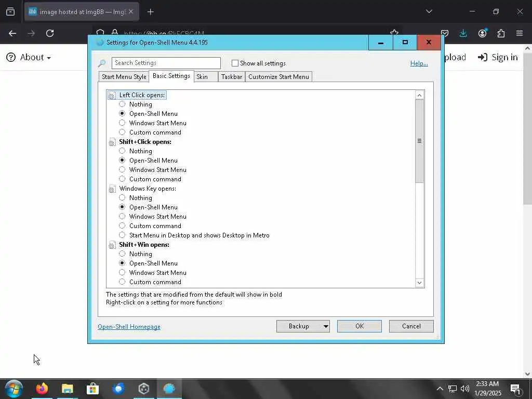Click Sign in on the ImgBB page
This screenshot has width=532, height=399.
click(x=498, y=57)
